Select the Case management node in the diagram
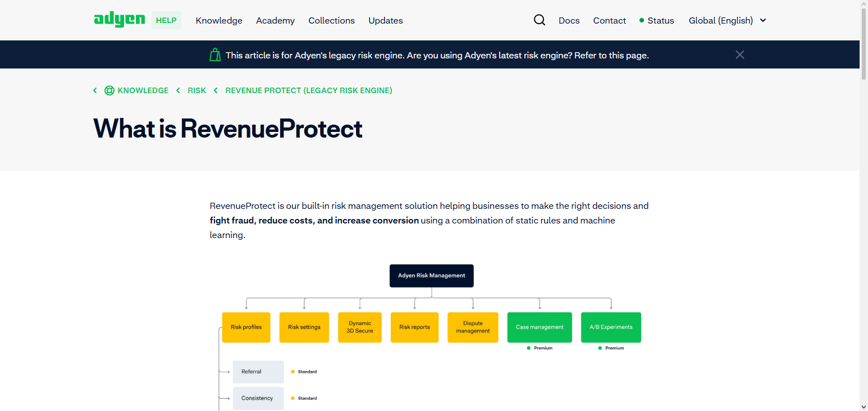868x411 pixels. pos(539,327)
